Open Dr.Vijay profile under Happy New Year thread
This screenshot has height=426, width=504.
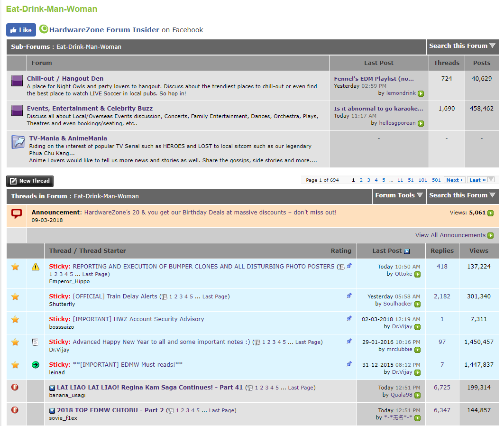point(59,350)
